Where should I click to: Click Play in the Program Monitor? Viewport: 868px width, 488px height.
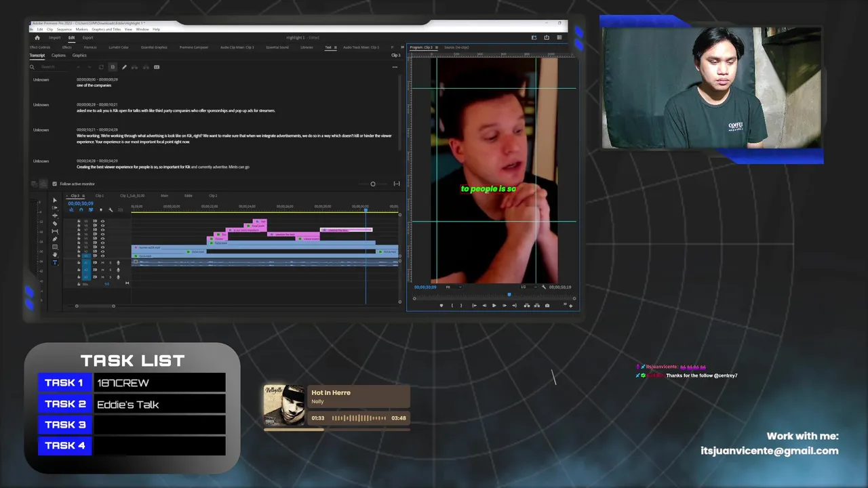click(x=494, y=306)
